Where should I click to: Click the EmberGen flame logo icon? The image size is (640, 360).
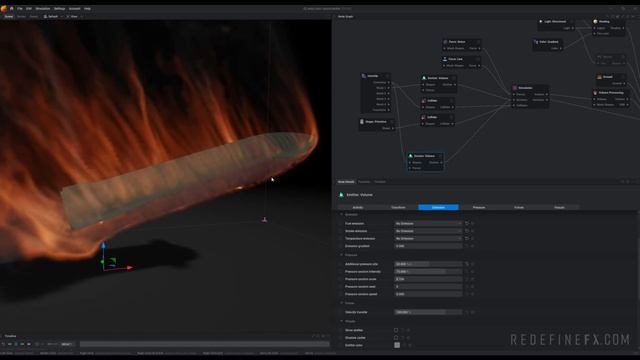click(x=4, y=9)
